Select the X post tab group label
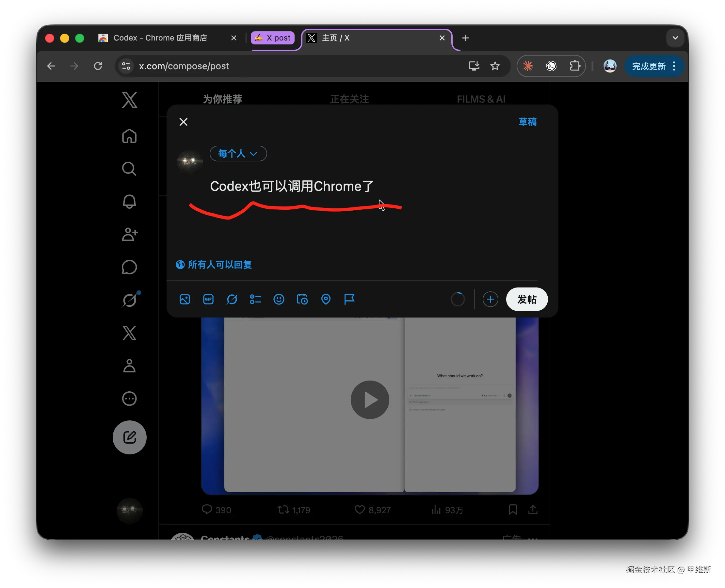 click(273, 38)
